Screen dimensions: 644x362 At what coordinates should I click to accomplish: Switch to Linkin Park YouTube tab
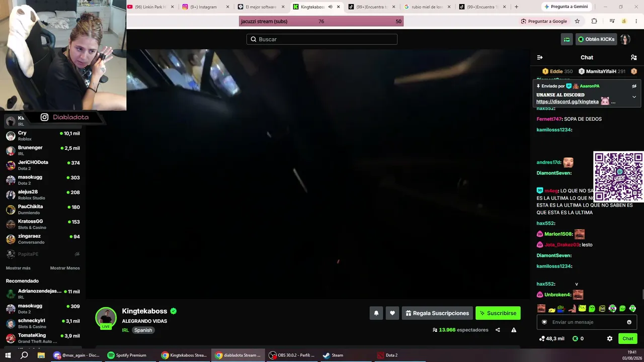click(x=150, y=7)
